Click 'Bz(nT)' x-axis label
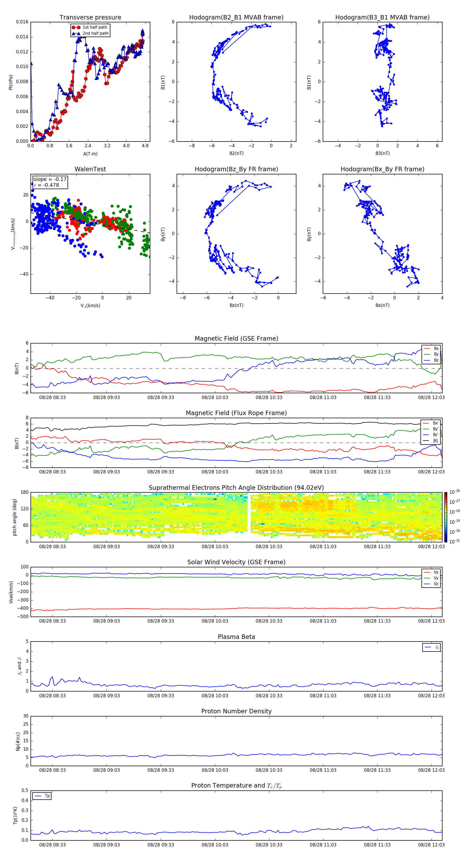Viewport: 473px width, 868px height. pos(236,305)
